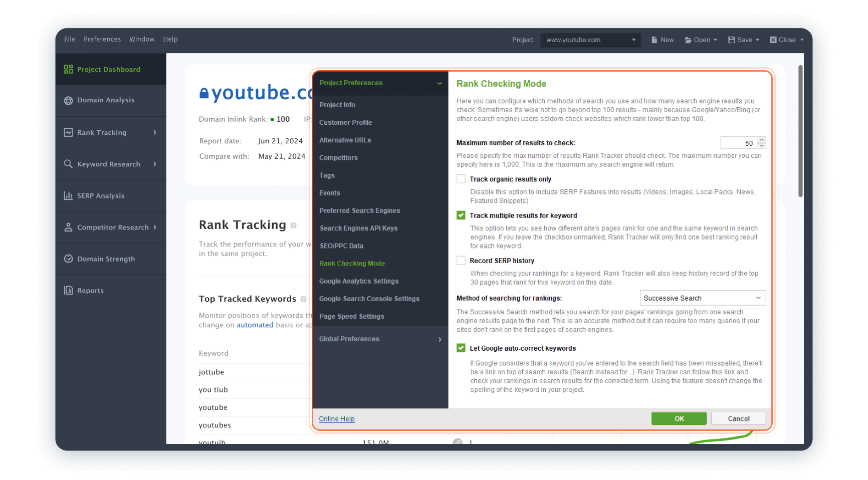Click help icon next to Top Tracked Keywords
868x480 pixels.
[303, 299]
